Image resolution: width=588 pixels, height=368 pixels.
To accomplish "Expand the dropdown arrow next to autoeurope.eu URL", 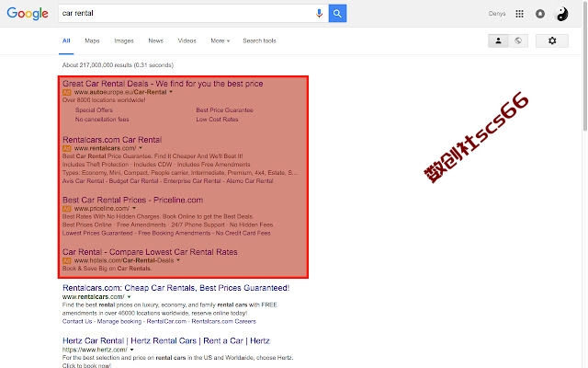I will (x=171, y=92).
